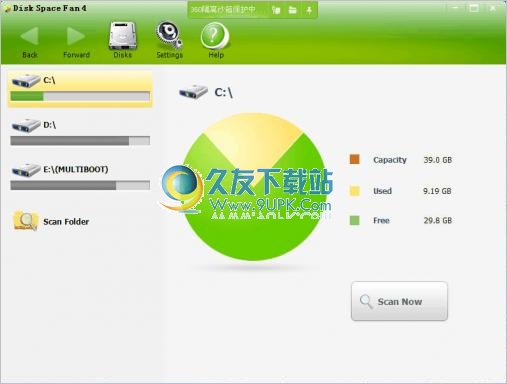Click the C:\ hard drive icon in sidebar
This screenshot has height=384, width=507.
26,81
